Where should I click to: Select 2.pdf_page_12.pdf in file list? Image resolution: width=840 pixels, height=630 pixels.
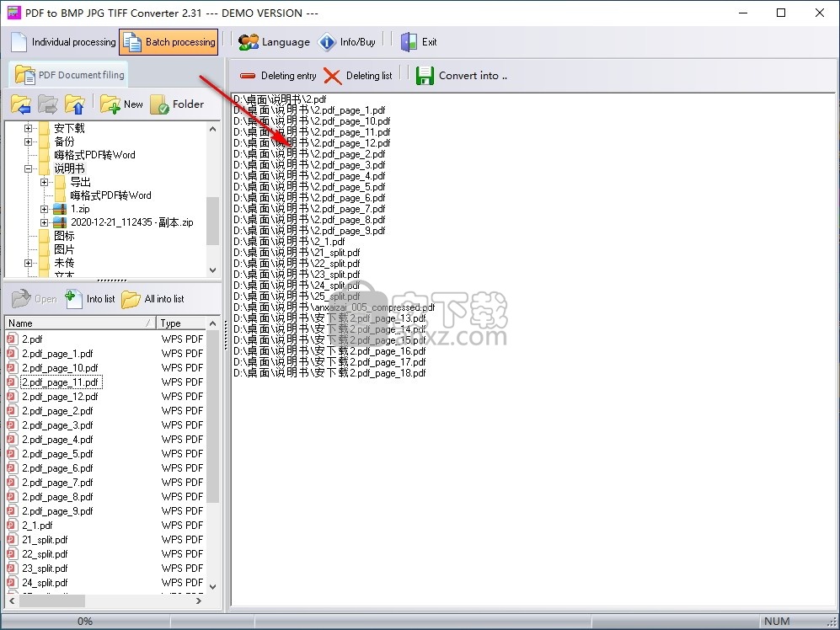60,397
